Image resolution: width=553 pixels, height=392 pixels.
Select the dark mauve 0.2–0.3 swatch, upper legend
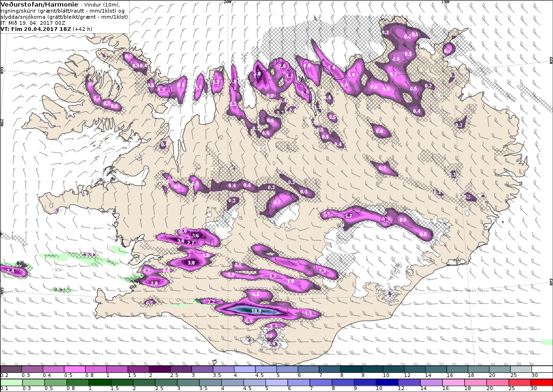point(11,369)
